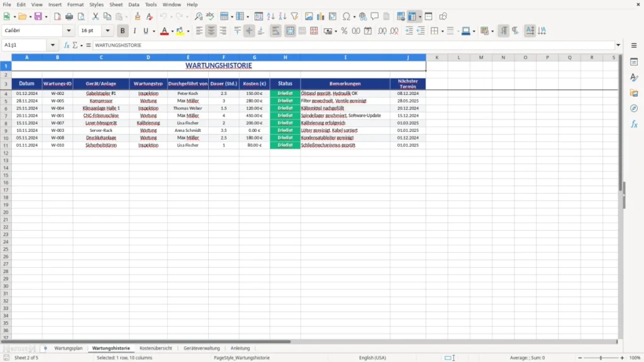Open the Data menu
The width and height of the screenshot is (644, 362).
134,4
